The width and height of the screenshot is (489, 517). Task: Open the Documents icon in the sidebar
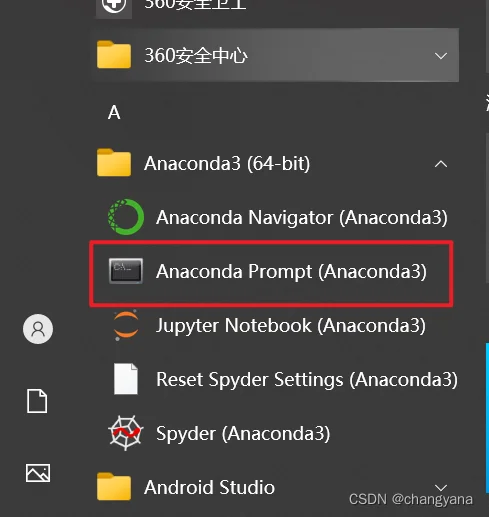[x=37, y=401]
